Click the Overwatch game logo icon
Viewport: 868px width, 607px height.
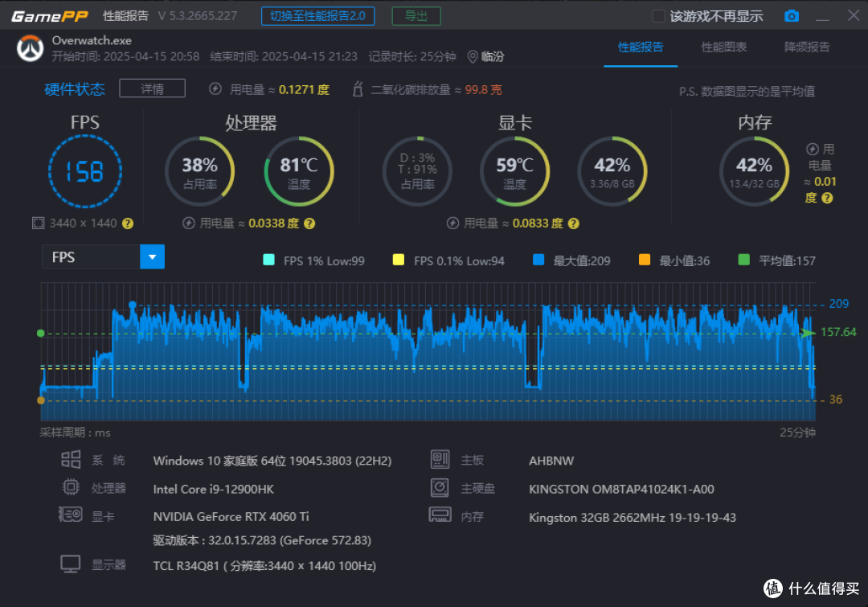[30, 49]
